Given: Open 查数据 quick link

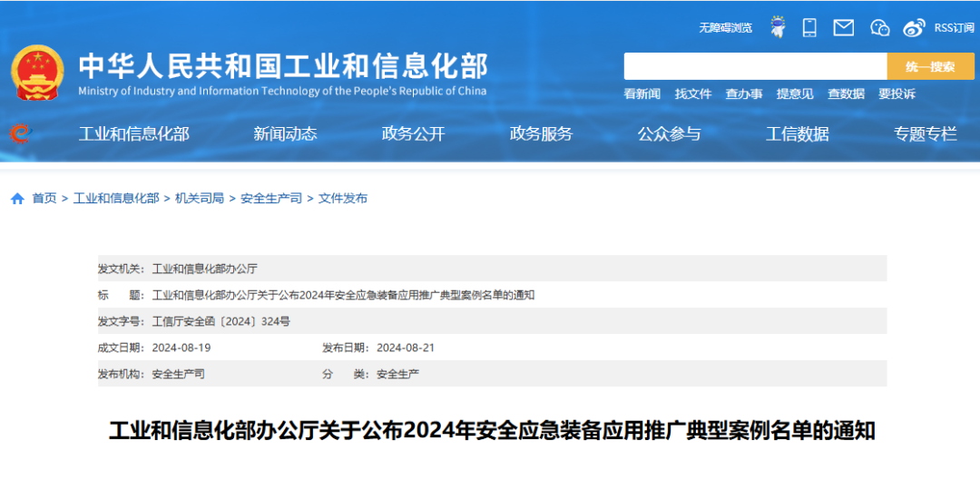Looking at the screenshot, I should (847, 93).
